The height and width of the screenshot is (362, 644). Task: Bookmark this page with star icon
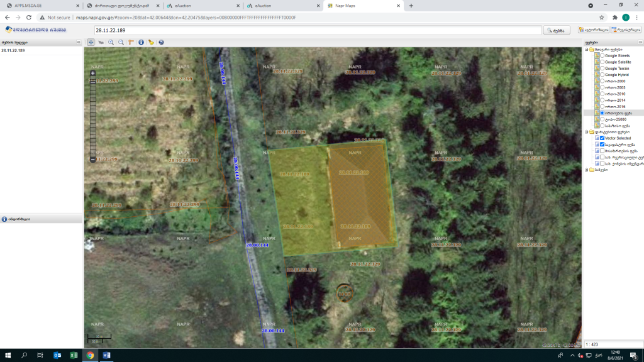[602, 18]
